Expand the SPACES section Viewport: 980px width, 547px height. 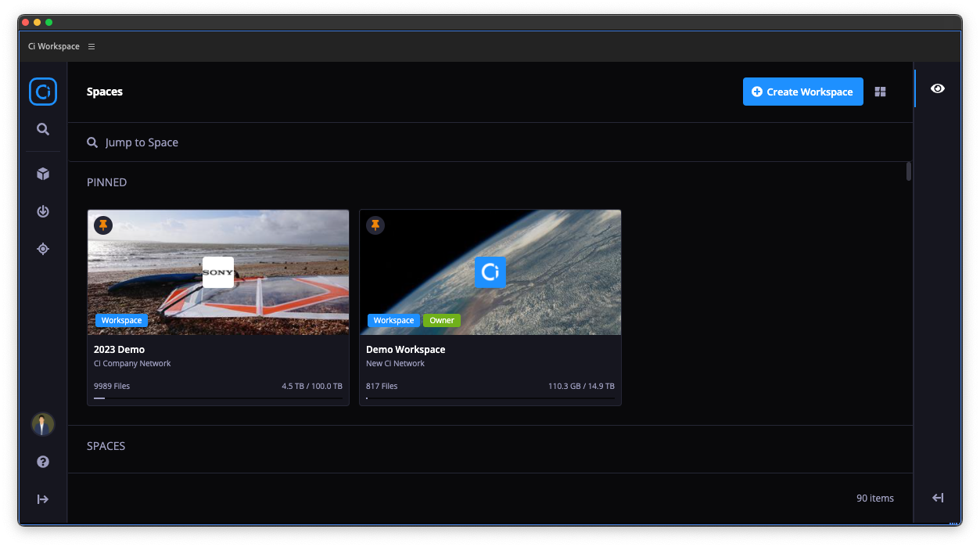click(106, 446)
